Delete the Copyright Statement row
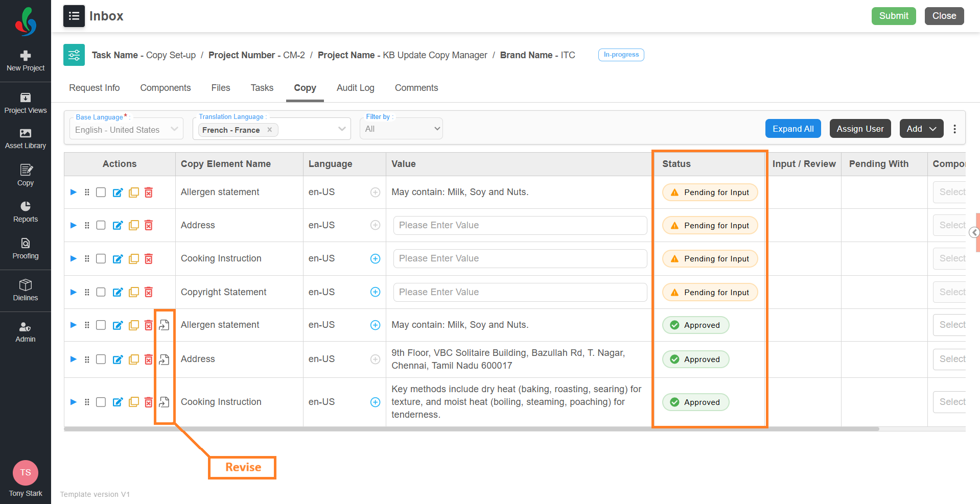 point(149,292)
